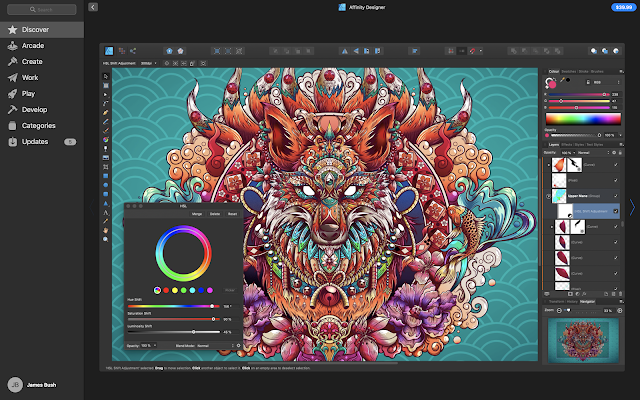640x400 pixels.
Task: Open Categories in the sidebar
Action: coord(42,126)
